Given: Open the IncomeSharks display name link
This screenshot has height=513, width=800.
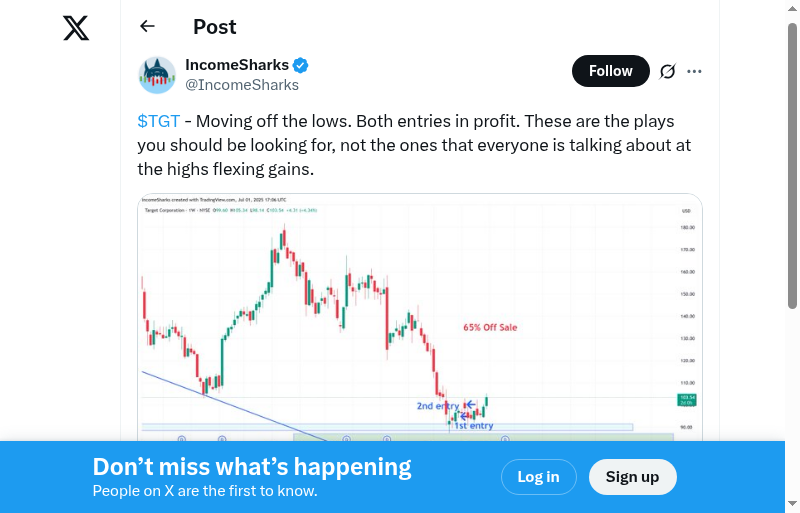Looking at the screenshot, I should (x=237, y=65).
